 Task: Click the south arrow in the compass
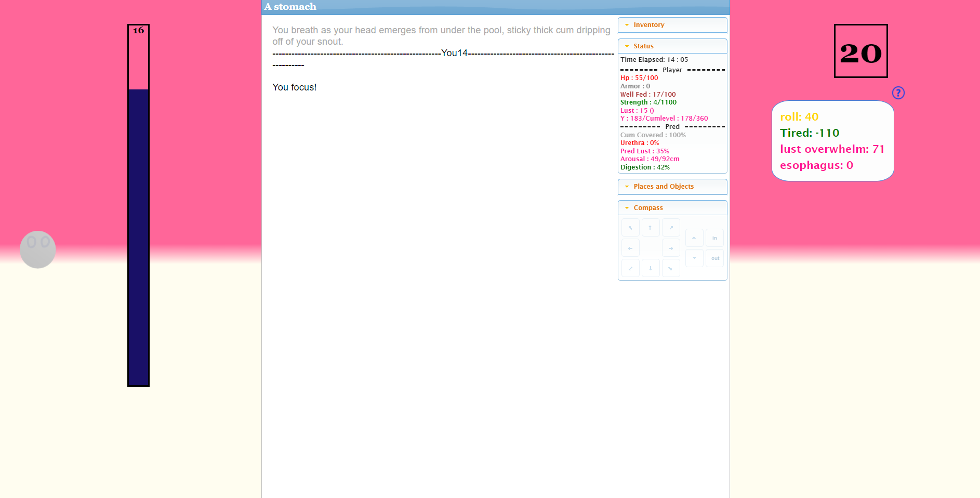point(651,268)
